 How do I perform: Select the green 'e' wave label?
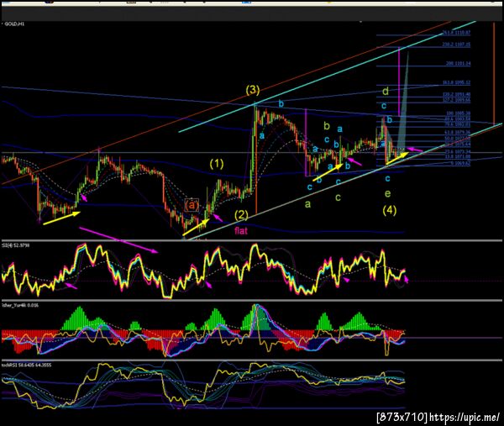pos(387,193)
